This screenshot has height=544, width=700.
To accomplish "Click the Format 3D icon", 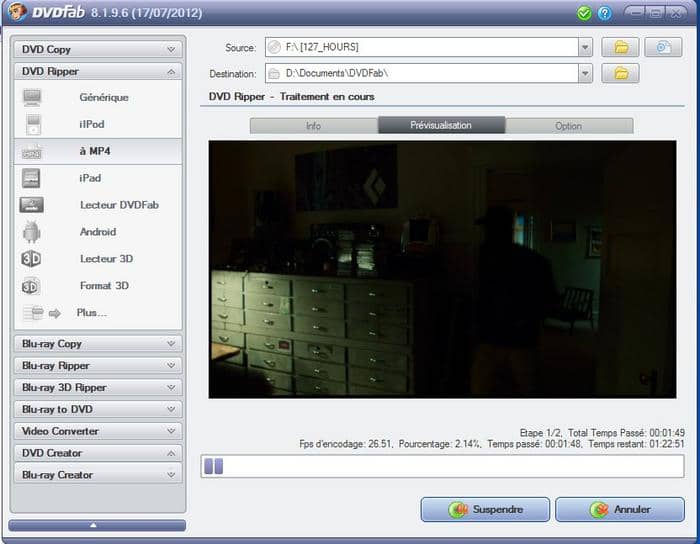I will pyautogui.click(x=31, y=286).
